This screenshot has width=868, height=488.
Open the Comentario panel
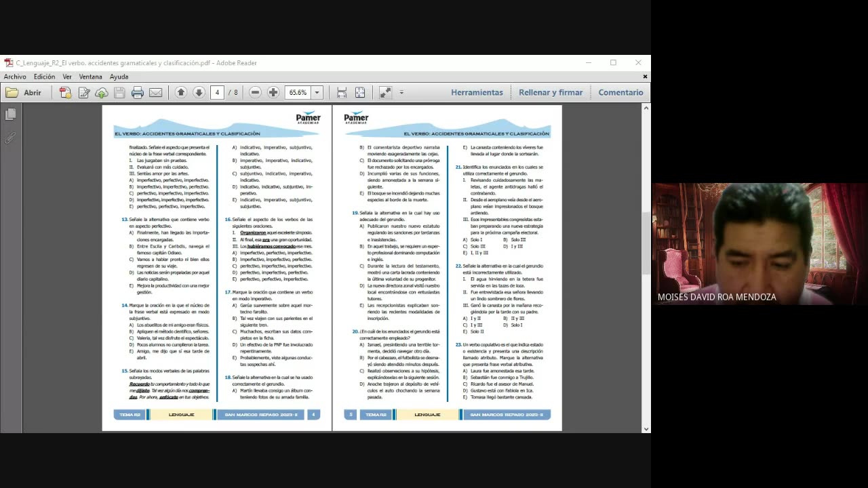point(620,93)
